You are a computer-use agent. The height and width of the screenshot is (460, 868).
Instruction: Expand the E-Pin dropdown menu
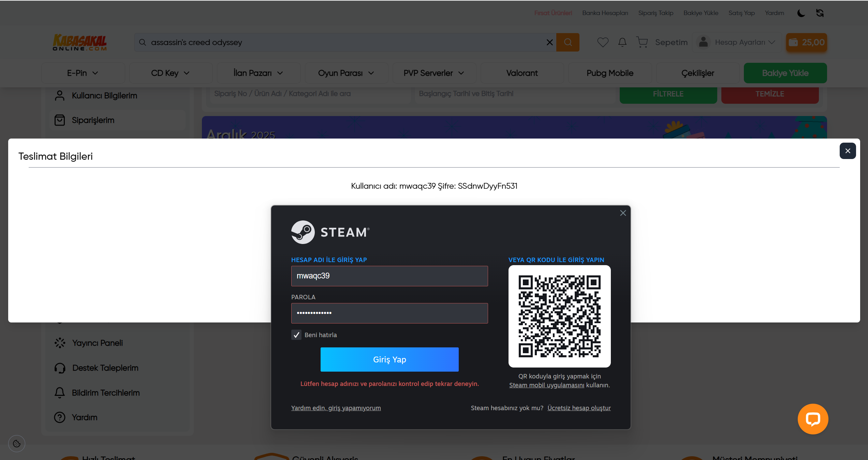click(x=83, y=73)
